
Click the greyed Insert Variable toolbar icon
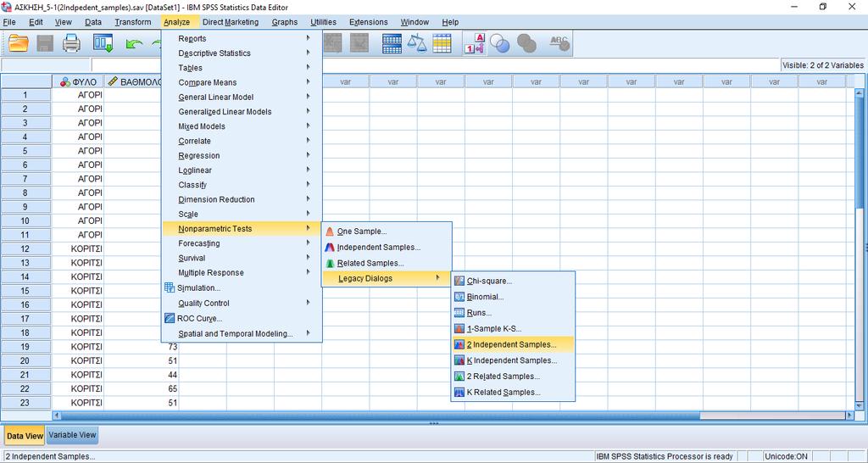359,43
